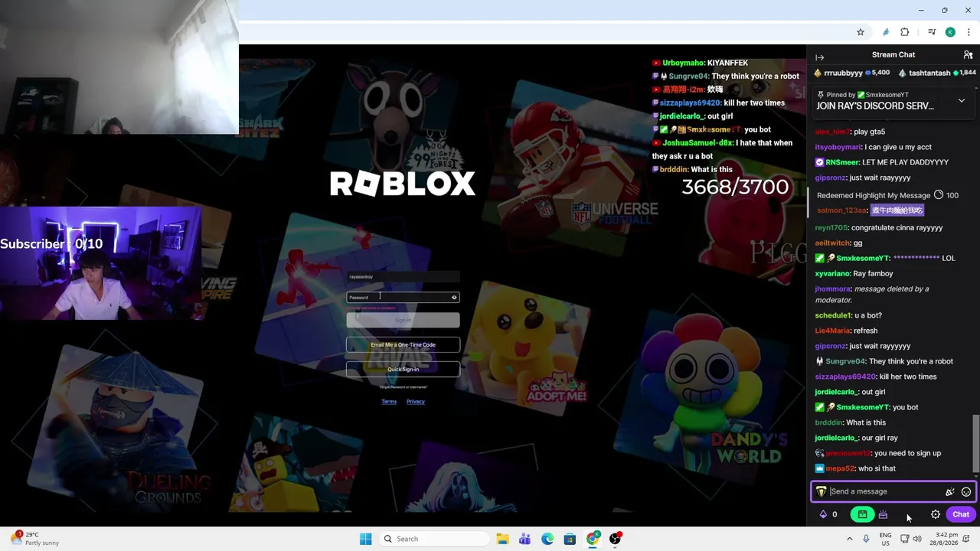Switch ENG US keyboard language indicator
The image size is (980, 551).
click(885, 539)
